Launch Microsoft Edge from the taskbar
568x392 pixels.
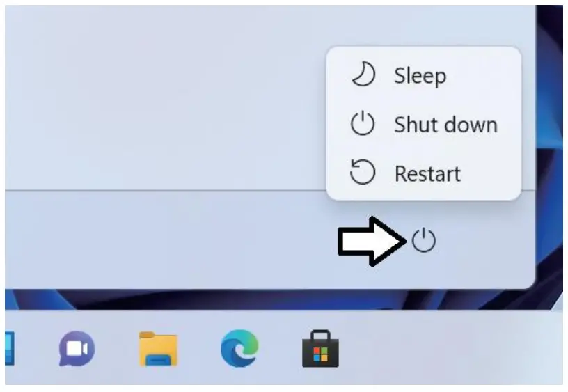tap(239, 348)
